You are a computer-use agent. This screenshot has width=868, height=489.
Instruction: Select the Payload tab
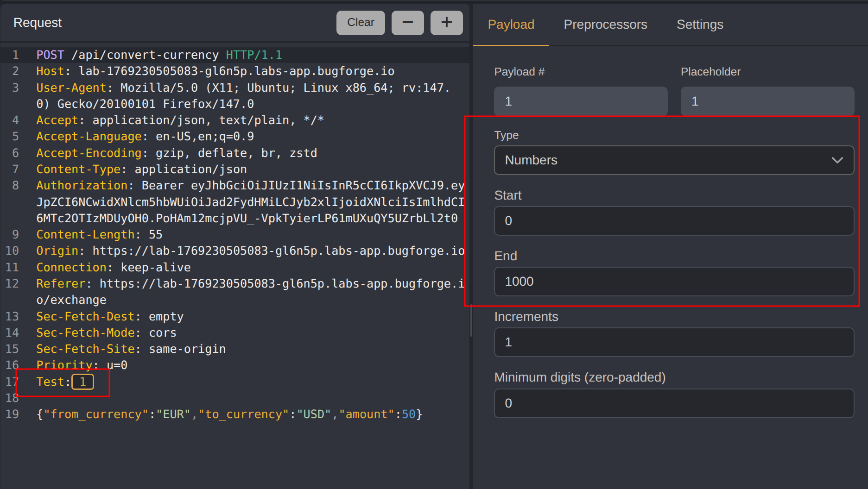[x=511, y=25]
